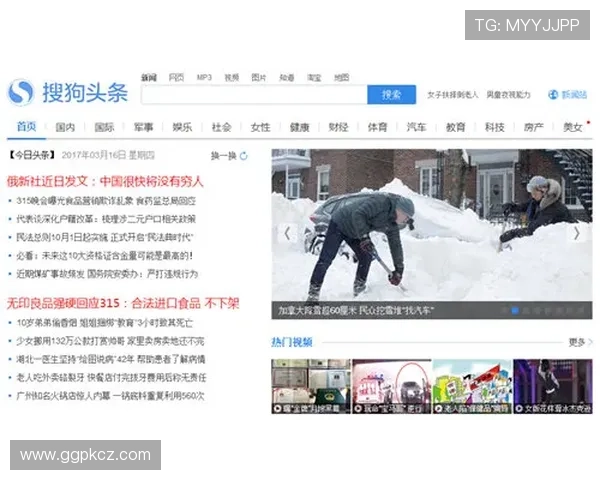Viewport: 600px width, 480px height.
Task: Click the second hot search link
Action: 509,95
